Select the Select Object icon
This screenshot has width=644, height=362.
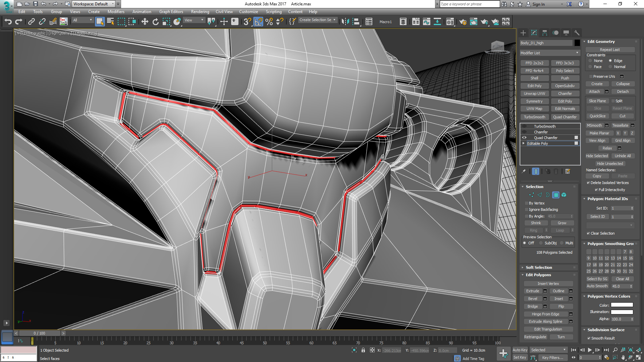[99, 21]
